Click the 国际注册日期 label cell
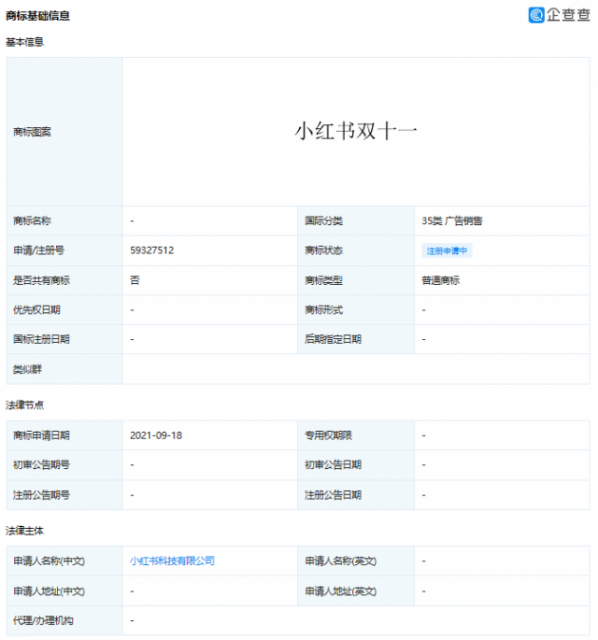 64,339
